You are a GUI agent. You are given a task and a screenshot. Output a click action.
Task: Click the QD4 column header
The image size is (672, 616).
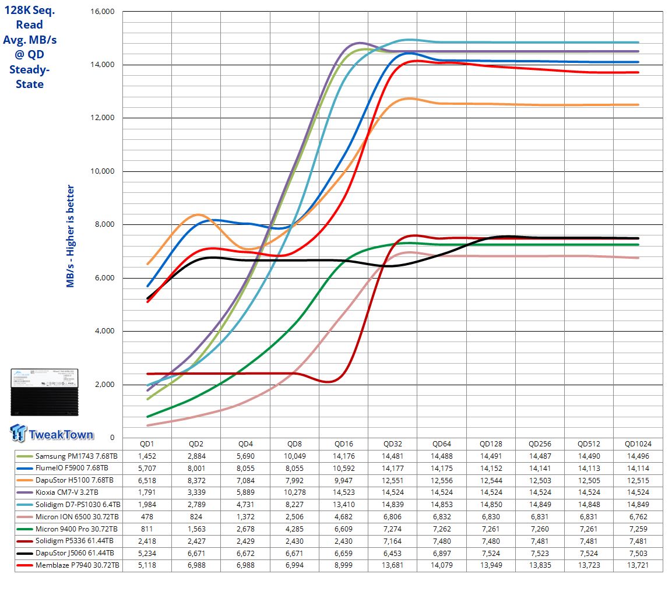click(245, 444)
